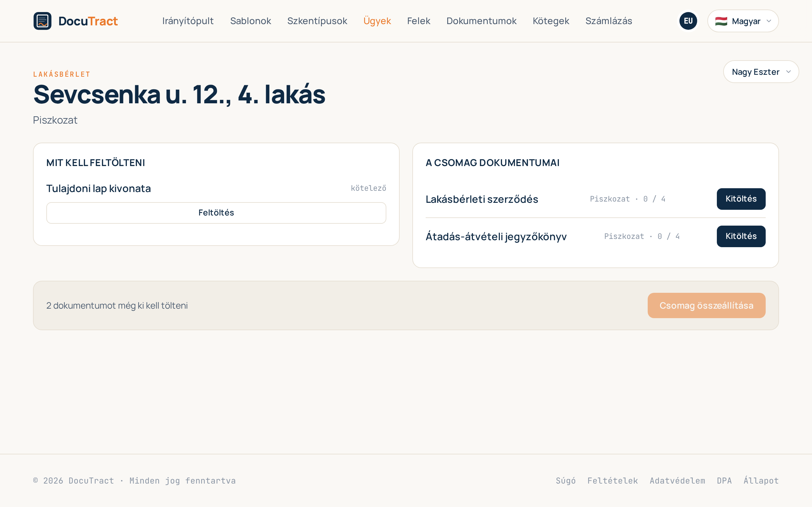Click Kitöltés for Lakásbérleti szerződés
This screenshot has width=812, height=507.
[x=741, y=199]
